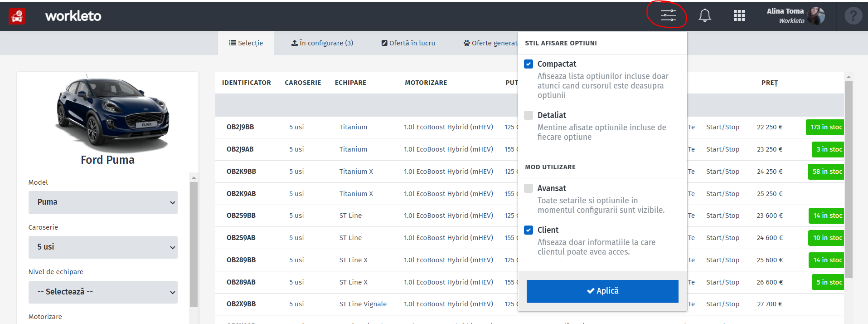This screenshot has width=868, height=324.
Task: Select row identifier OB2K9AB
Action: (x=241, y=194)
